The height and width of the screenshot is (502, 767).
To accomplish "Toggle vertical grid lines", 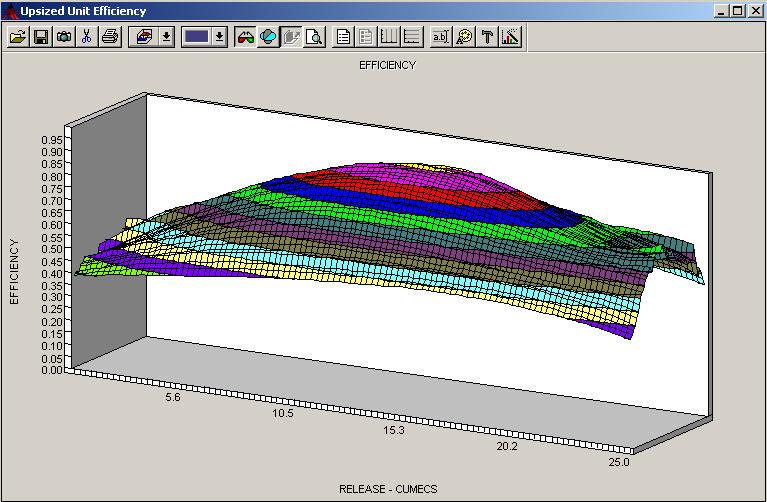I will point(389,37).
